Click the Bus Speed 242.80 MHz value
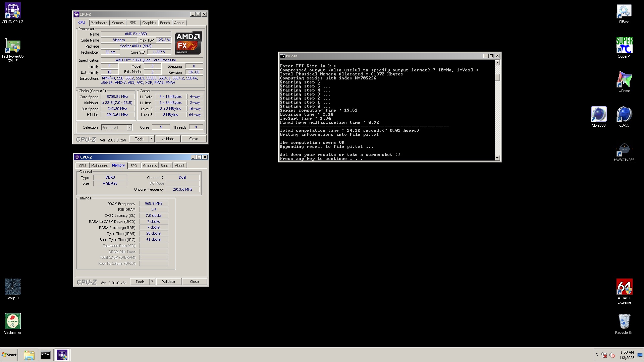This screenshot has width=644, height=362. (x=117, y=109)
